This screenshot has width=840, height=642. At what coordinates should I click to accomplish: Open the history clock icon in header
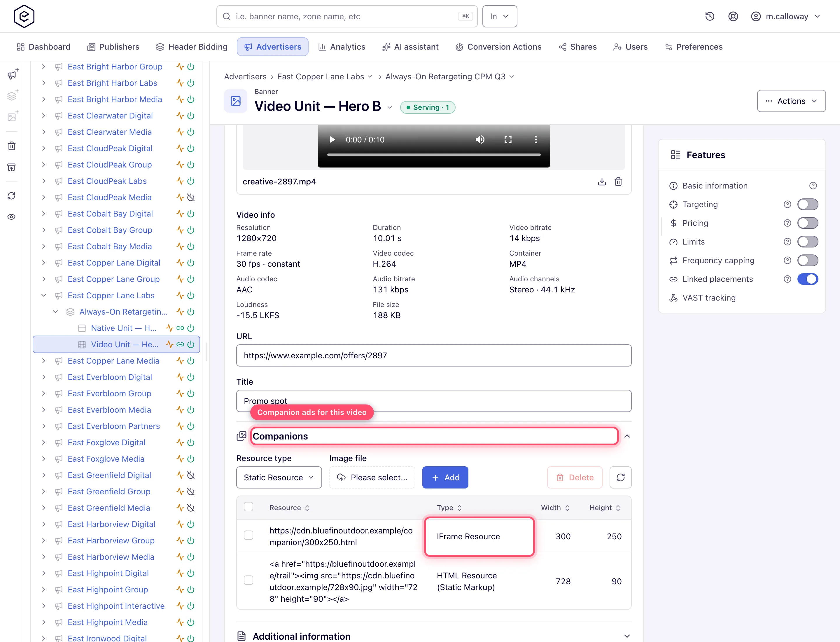pyautogui.click(x=709, y=16)
